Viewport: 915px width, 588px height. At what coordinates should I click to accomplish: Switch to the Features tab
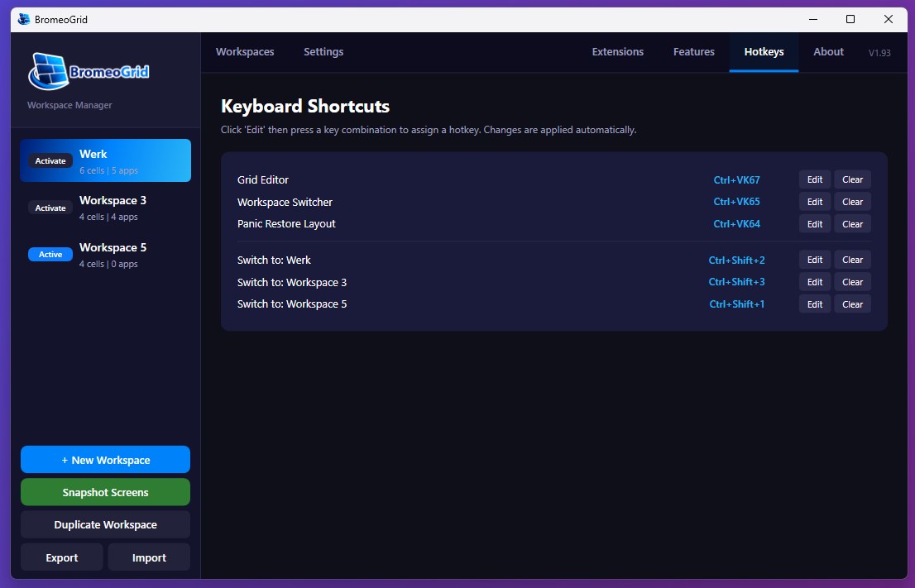(x=693, y=51)
